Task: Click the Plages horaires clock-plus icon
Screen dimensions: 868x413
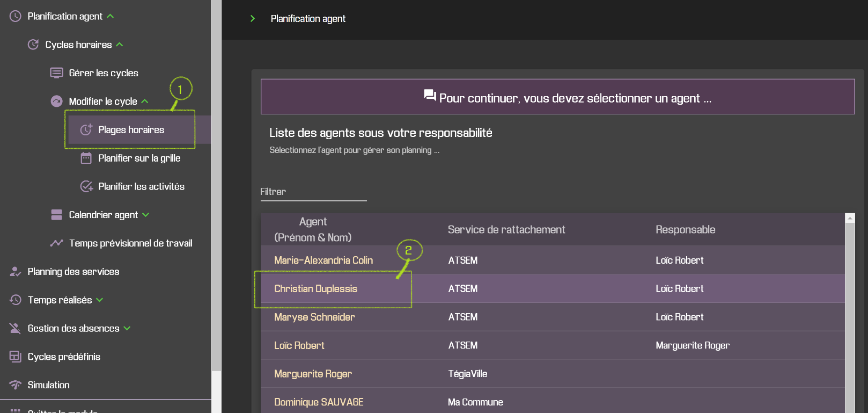Action: (x=86, y=129)
